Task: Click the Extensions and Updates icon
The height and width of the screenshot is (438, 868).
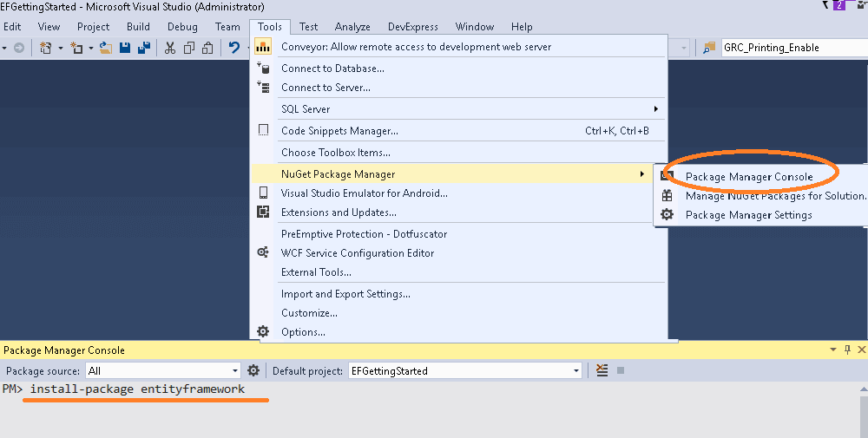Action: tap(263, 212)
